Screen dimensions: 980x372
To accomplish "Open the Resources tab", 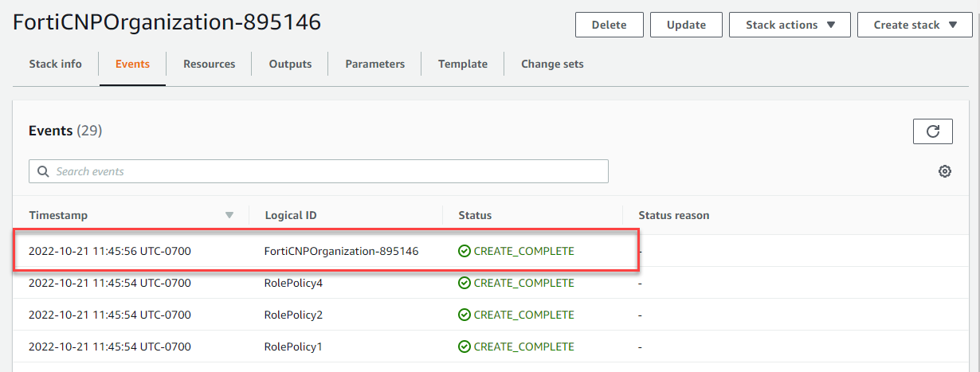I will pyautogui.click(x=209, y=64).
